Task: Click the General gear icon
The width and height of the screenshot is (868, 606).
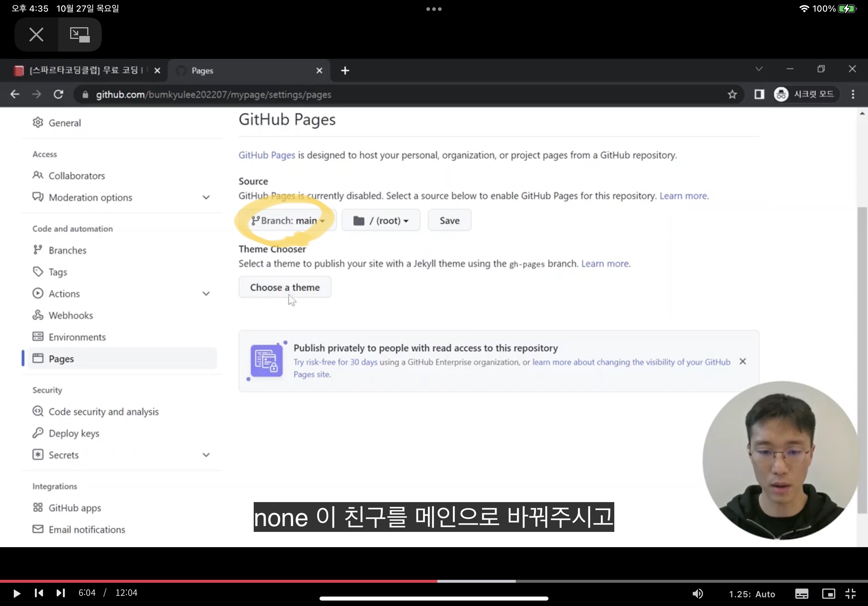Action: [x=38, y=122]
